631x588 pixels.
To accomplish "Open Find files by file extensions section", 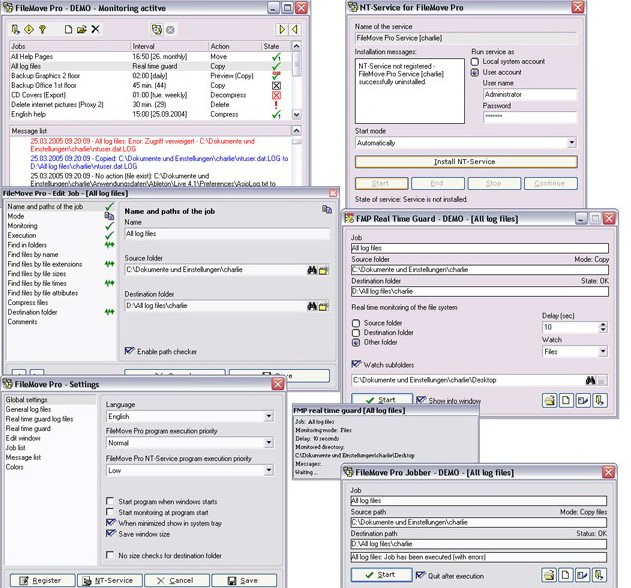I will pyautogui.click(x=45, y=264).
